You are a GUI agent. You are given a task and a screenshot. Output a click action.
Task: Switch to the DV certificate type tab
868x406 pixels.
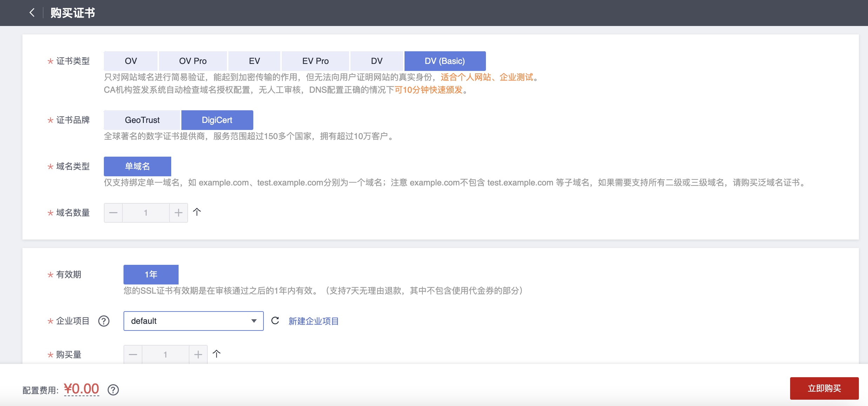pos(376,61)
